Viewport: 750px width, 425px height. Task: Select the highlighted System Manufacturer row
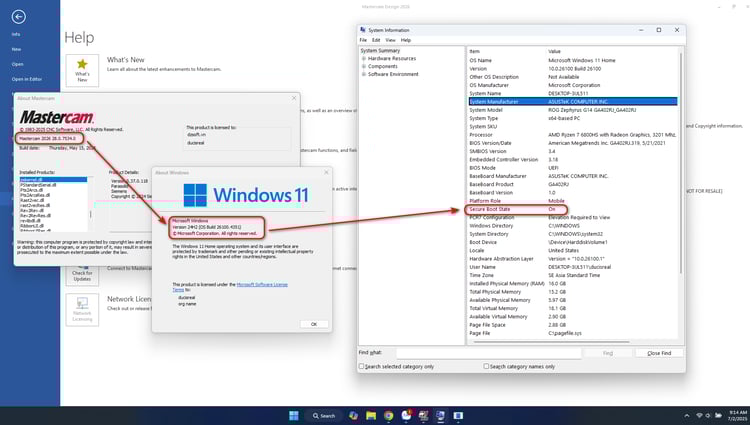pyautogui.click(x=573, y=101)
